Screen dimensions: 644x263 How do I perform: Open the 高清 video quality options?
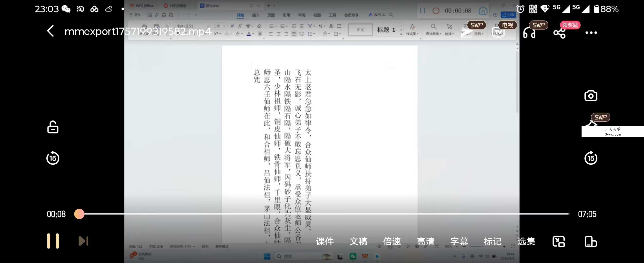pyautogui.click(x=425, y=242)
